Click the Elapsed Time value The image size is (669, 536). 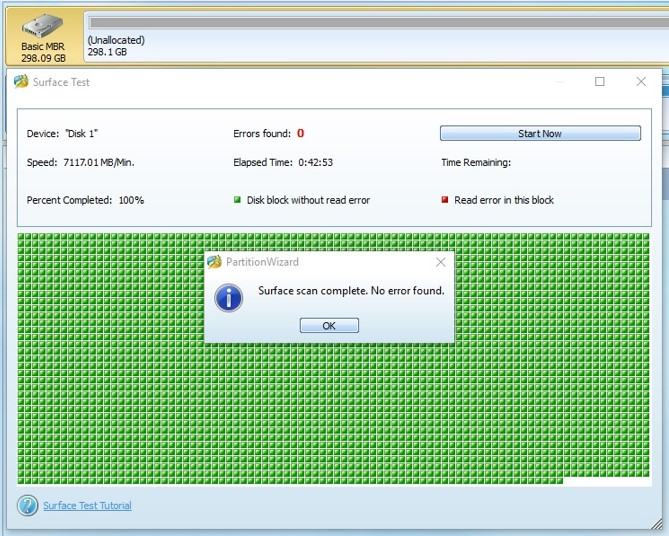pyautogui.click(x=315, y=162)
